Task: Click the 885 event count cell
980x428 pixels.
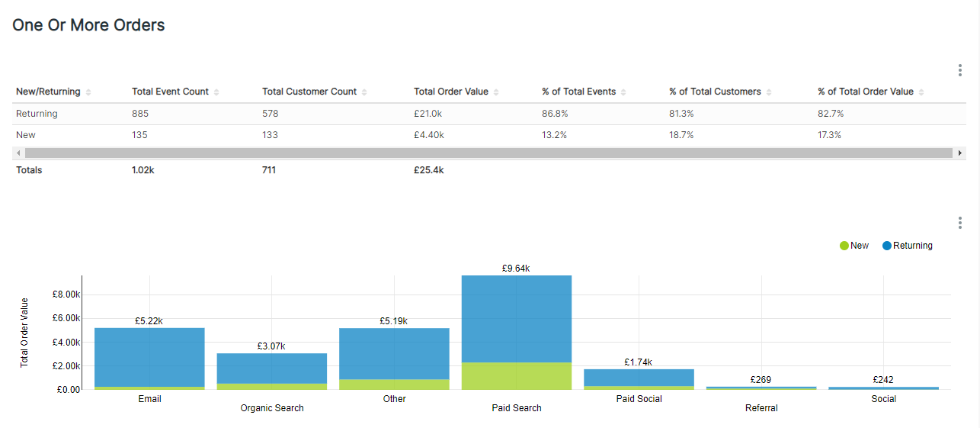Action: (x=140, y=114)
